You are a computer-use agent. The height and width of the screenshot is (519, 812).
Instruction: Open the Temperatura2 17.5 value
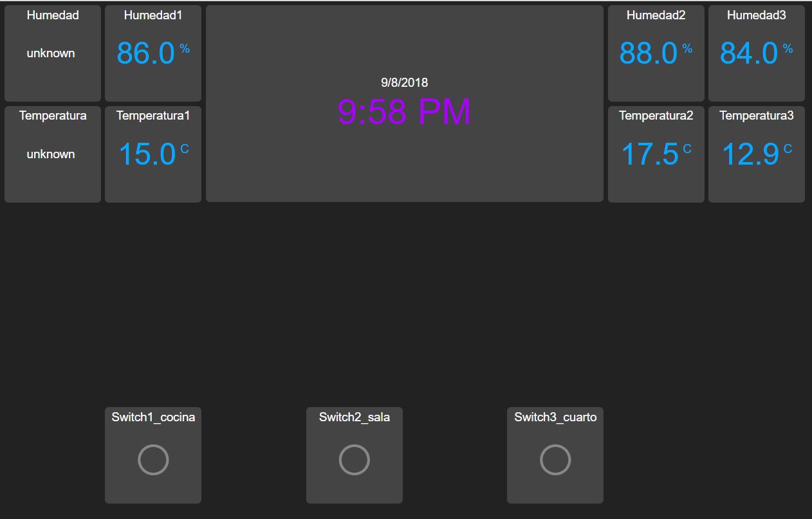pyautogui.click(x=649, y=154)
